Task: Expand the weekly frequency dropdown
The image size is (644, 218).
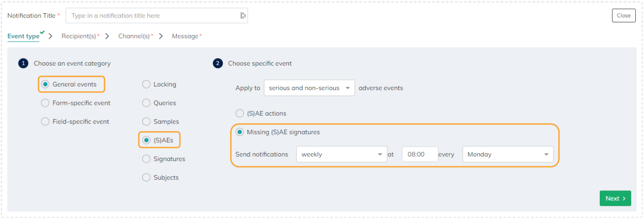Action: (x=341, y=154)
